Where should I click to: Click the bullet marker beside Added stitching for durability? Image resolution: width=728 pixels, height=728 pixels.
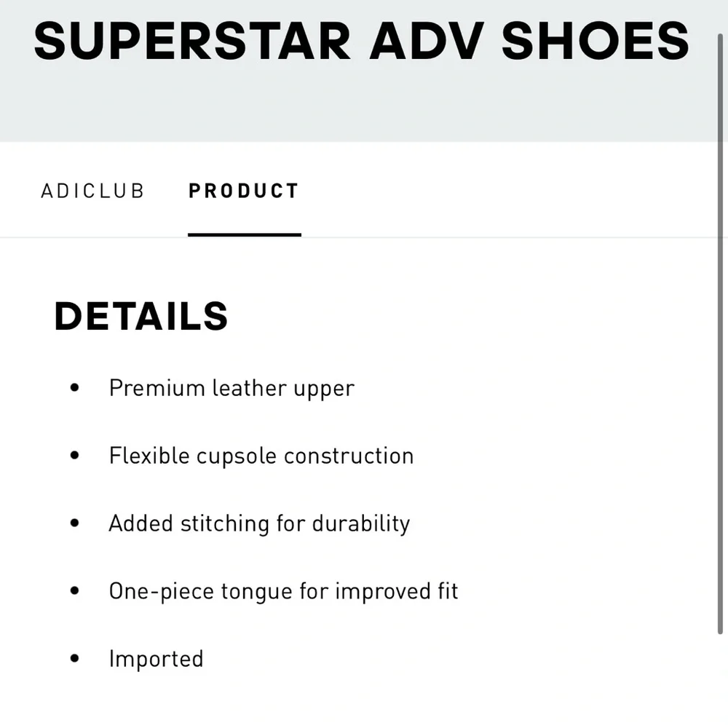click(x=74, y=523)
